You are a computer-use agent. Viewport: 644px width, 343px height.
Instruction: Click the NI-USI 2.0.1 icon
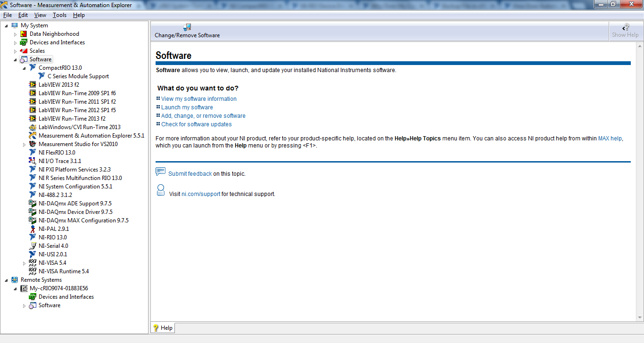pos(33,254)
